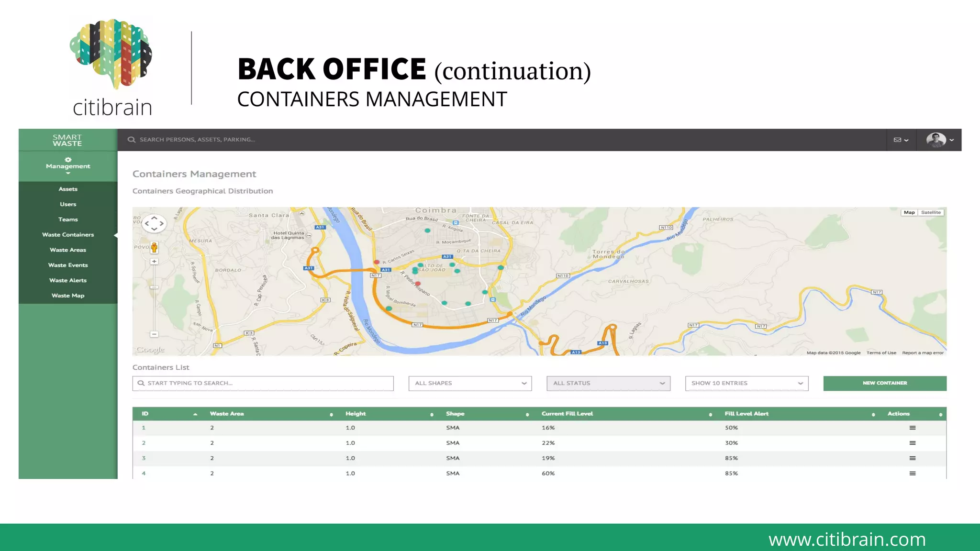
Task: Open actions menu for container row 4
Action: coord(913,474)
